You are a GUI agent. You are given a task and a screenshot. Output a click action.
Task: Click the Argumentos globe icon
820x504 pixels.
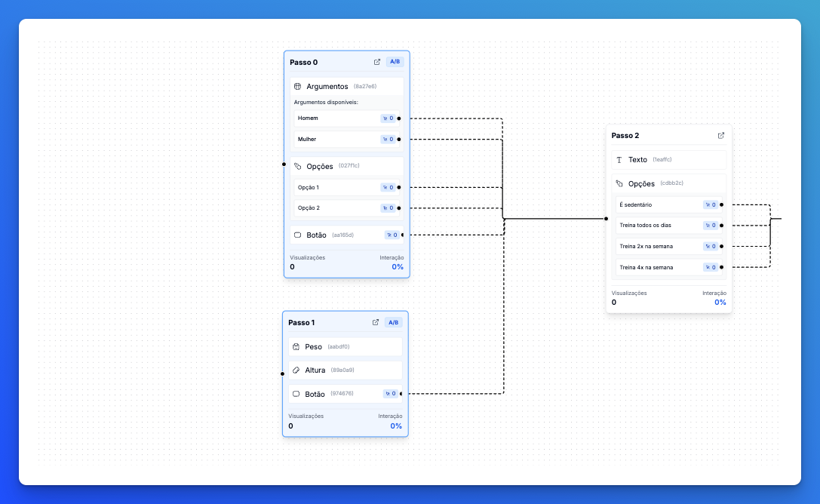(x=297, y=87)
